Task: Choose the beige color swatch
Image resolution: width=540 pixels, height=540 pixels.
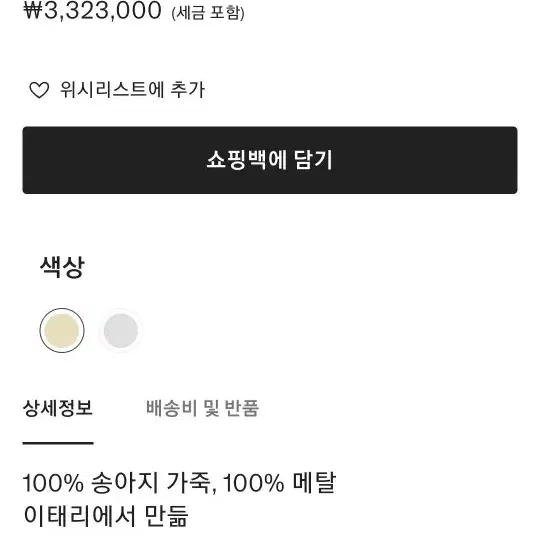Action: point(62,331)
